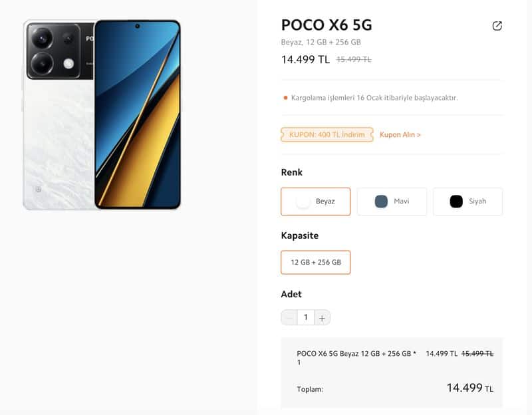532x415 pixels.
Task: Click the share icon beside POCO X6 5G
Action: pos(497,26)
